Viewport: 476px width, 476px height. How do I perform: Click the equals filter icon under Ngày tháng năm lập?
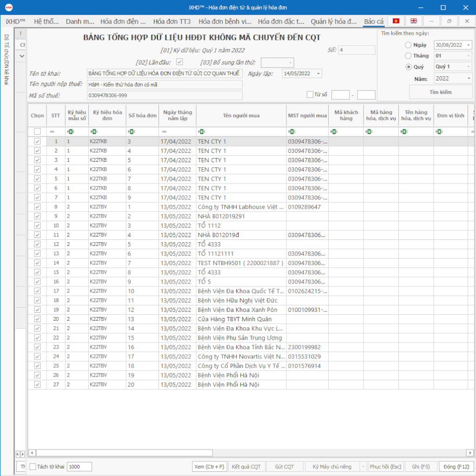[x=164, y=132]
